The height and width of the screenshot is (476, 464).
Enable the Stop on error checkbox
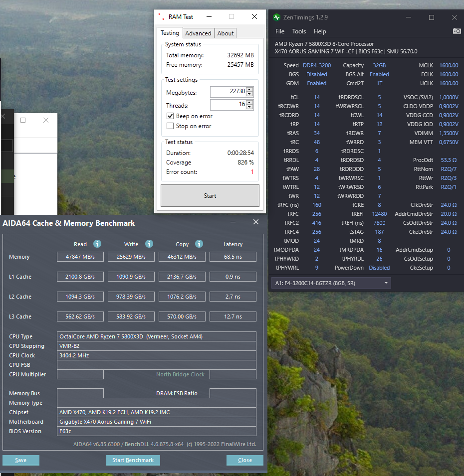[x=170, y=126]
